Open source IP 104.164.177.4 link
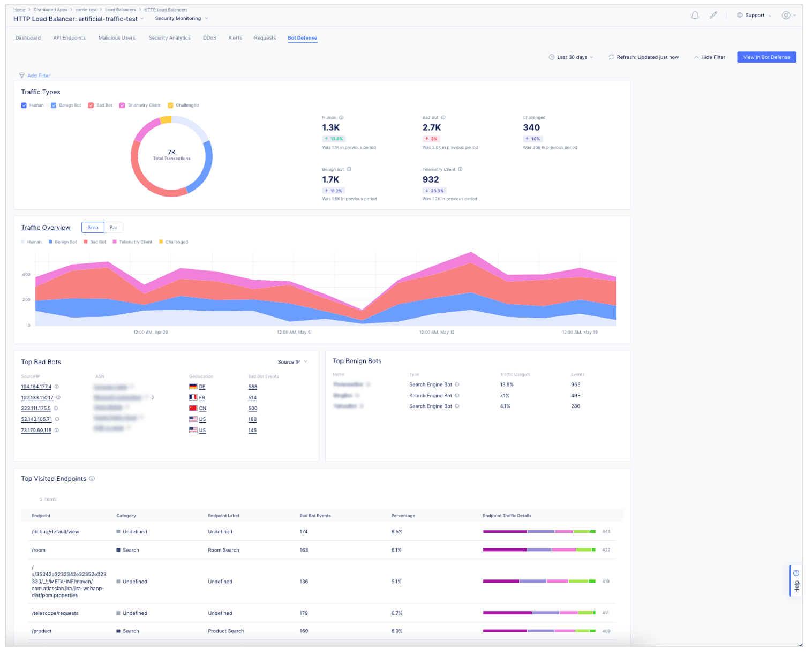Image resolution: width=812 pixels, height=656 pixels. pyautogui.click(x=36, y=387)
